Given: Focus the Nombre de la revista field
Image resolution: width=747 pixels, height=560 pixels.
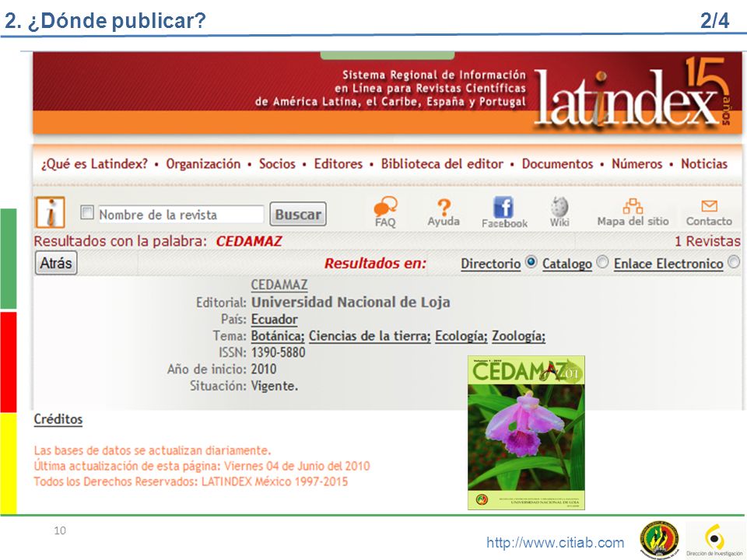Looking at the screenshot, I should tap(181, 215).
